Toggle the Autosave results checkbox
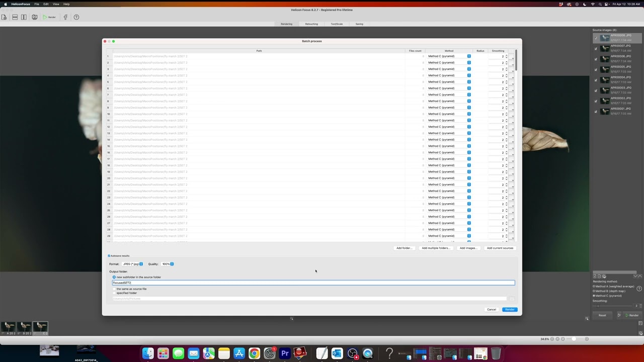644x362 pixels. [109, 256]
